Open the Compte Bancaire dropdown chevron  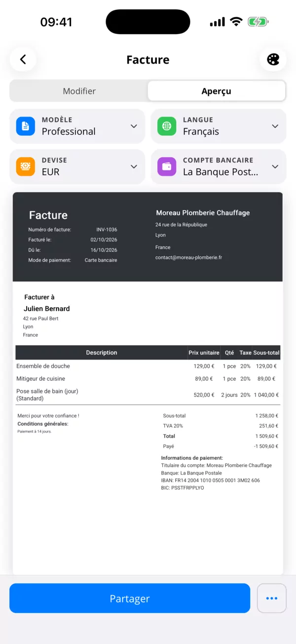275,166
